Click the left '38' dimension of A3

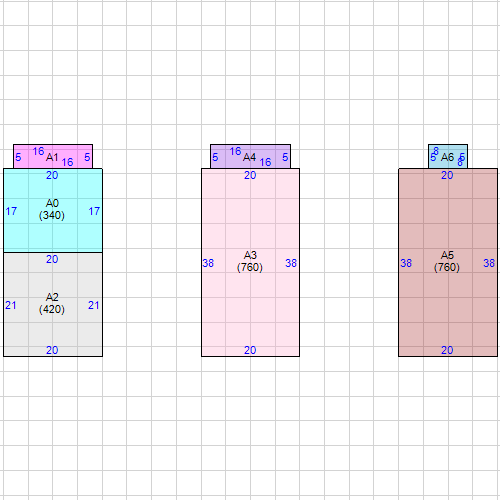pyautogui.click(x=208, y=263)
